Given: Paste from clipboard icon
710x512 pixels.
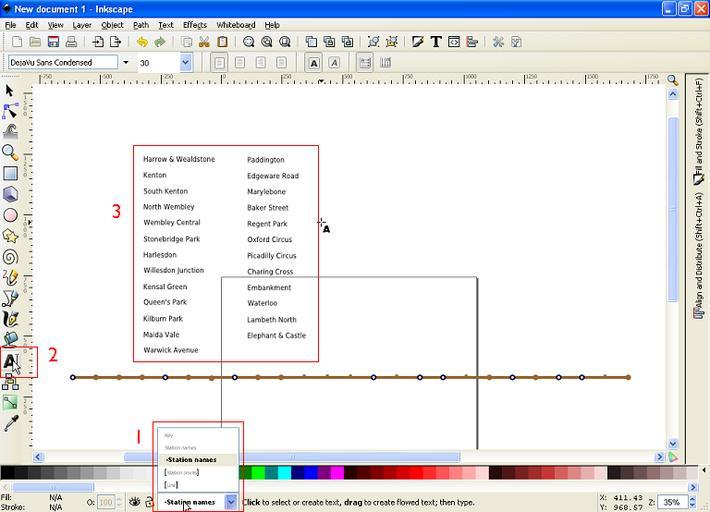Looking at the screenshot, I should [x=222, y=42].
